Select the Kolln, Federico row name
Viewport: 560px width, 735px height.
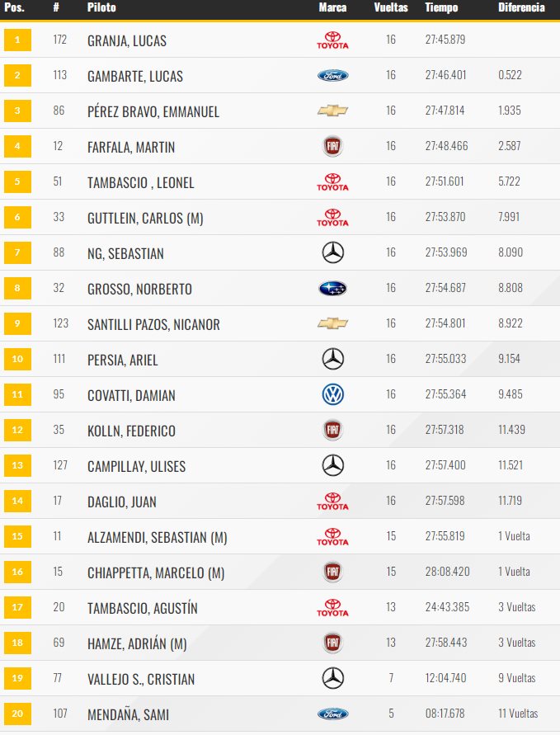click(131, 431)
